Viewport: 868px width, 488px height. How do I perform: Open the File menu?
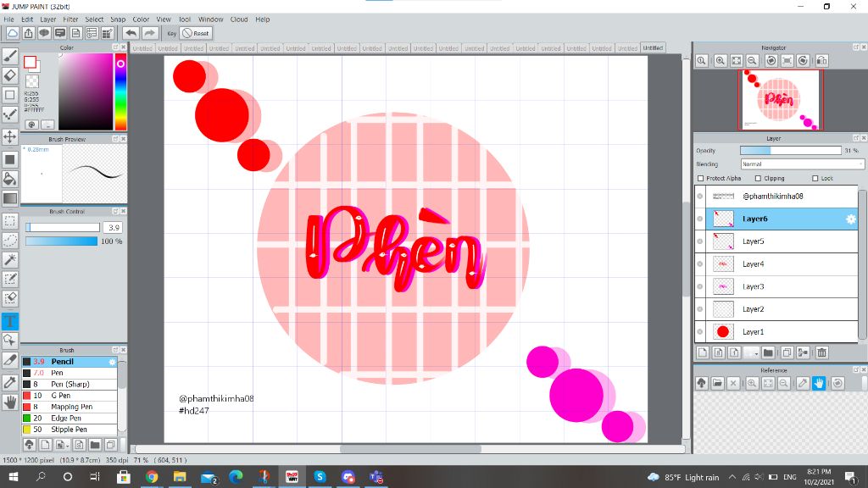[x=8, y=19]
